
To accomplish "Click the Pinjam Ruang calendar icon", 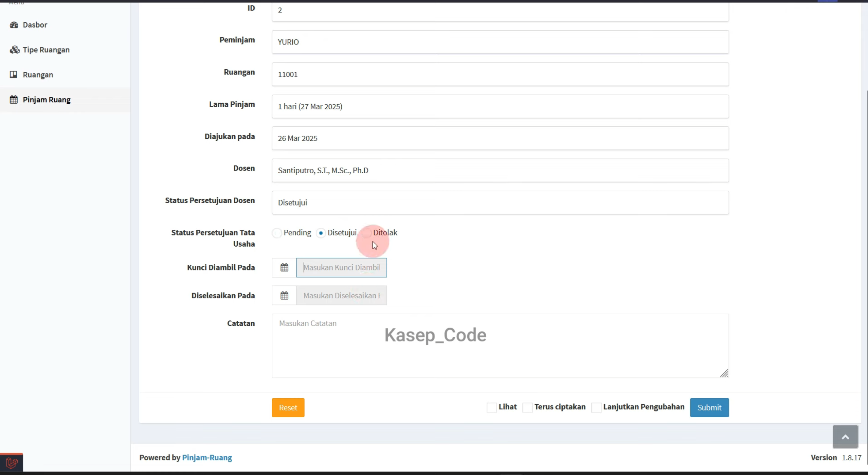I will click(x=14, y=100).
